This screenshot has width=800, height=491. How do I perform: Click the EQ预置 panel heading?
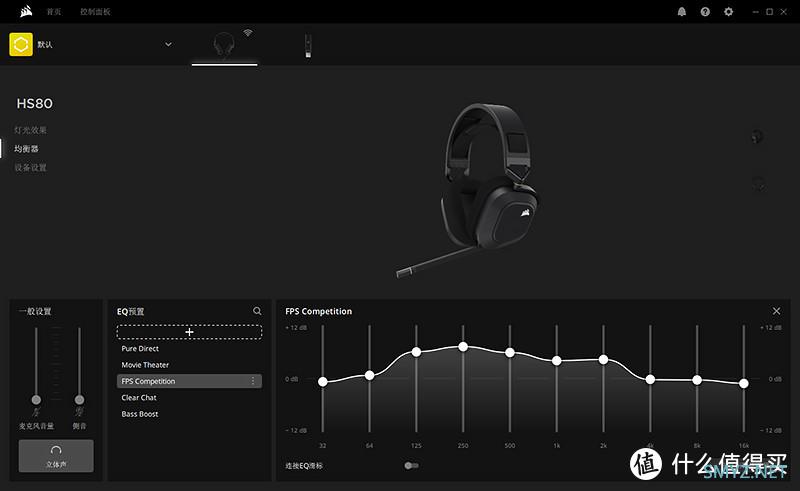pos(131,311)
